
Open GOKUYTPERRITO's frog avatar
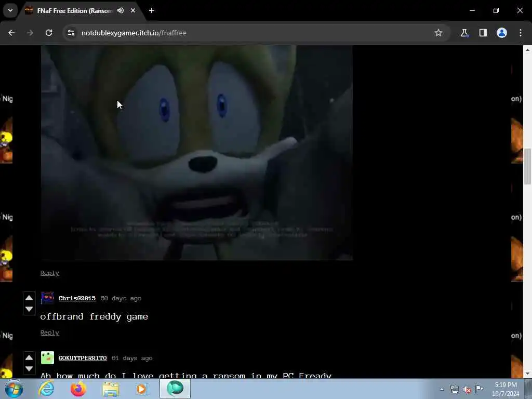pyautogui.click(x=47, y=358)
